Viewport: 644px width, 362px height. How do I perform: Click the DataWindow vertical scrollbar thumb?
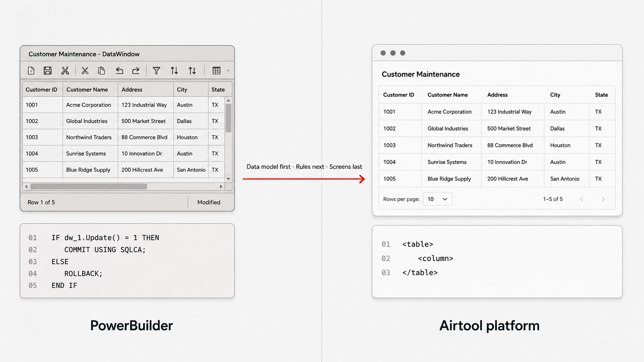click(228, 118)
